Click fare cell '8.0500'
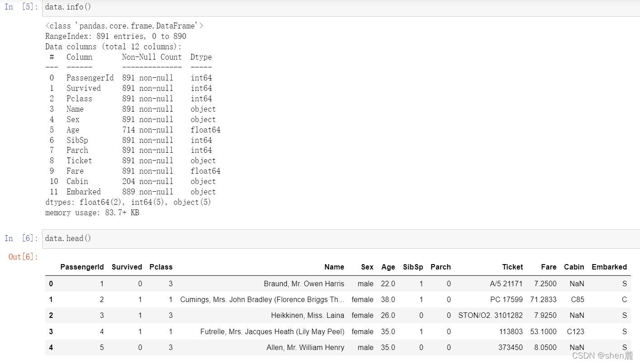Image resolution: width=640 pixels, height=364 pixels. coord(545,347)
